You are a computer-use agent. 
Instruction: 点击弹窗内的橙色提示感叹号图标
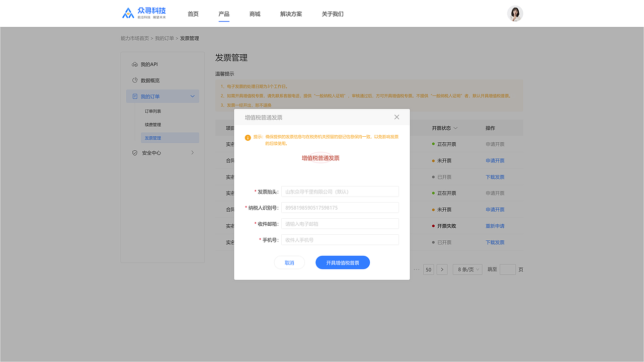coord(248,137)
